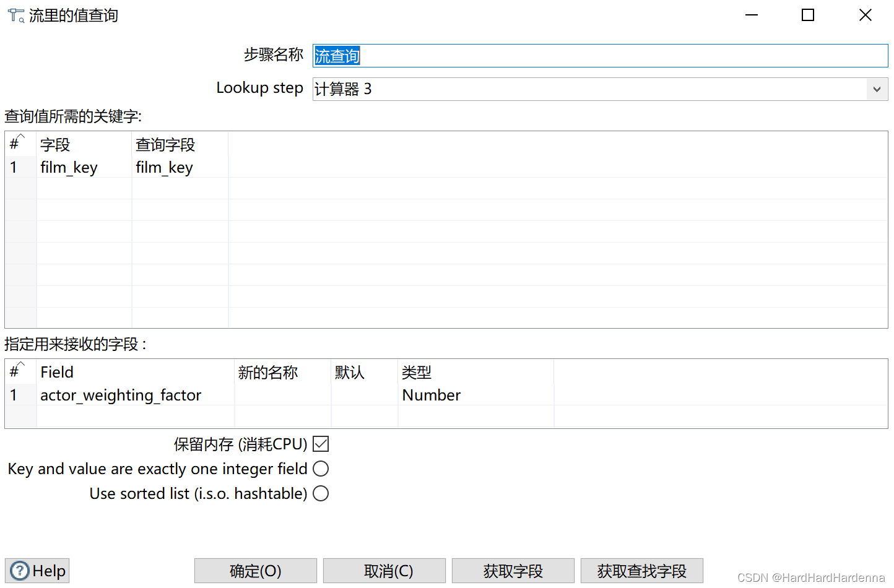This screenshot has height=588, width=894.
Task: Click 查询字段 column header
Action: click(x=180, y=145)
